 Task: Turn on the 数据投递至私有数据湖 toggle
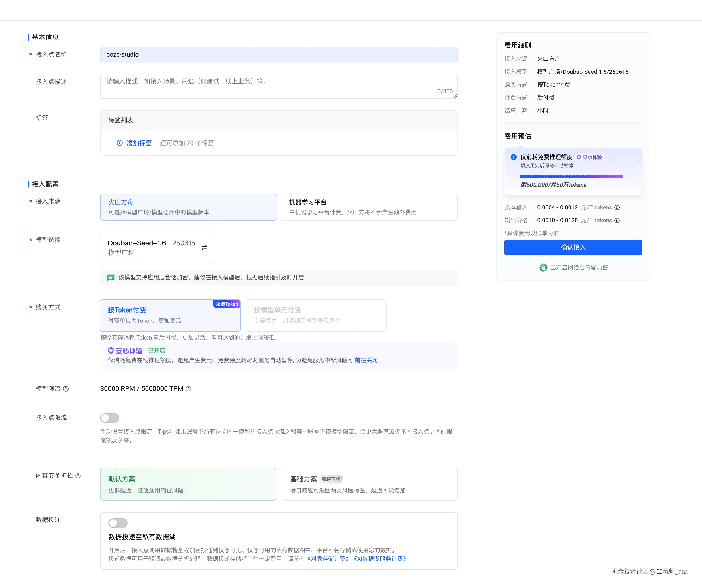click(x=118, y=523)
